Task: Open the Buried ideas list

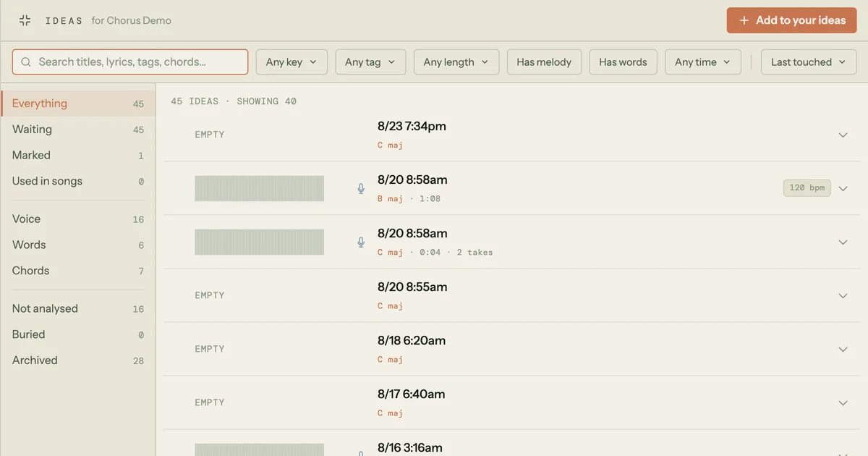Action: [x=77, y=334]
